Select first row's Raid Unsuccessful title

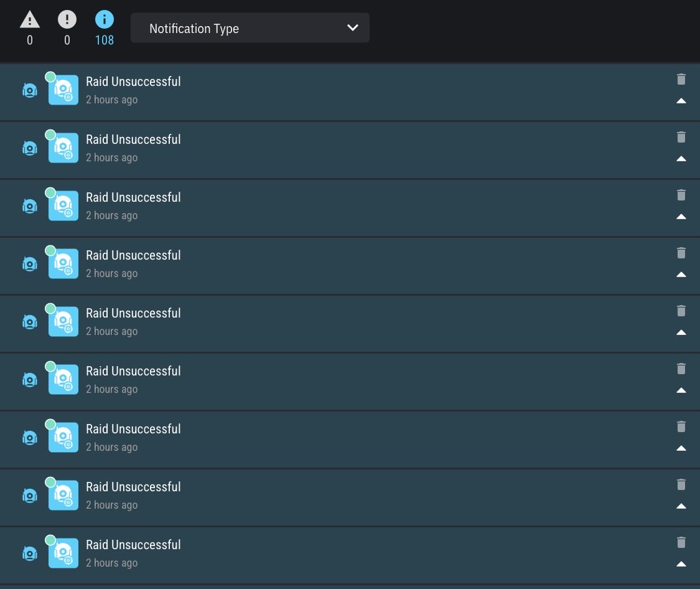coord(134,82)
